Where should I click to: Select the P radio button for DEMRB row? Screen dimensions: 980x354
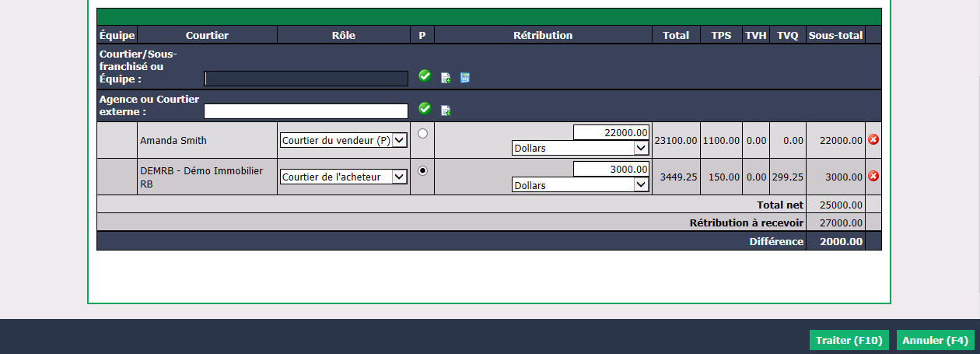[422, 170]
